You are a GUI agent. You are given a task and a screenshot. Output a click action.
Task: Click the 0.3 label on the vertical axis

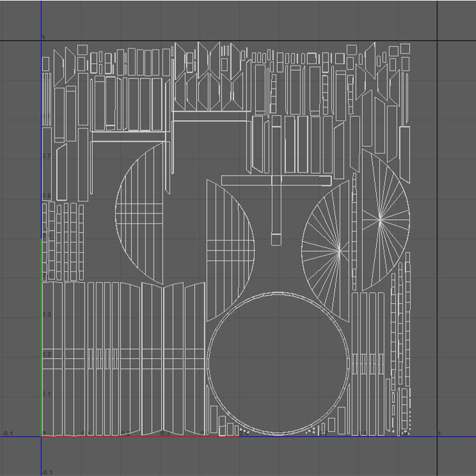(x=46, y=315)
